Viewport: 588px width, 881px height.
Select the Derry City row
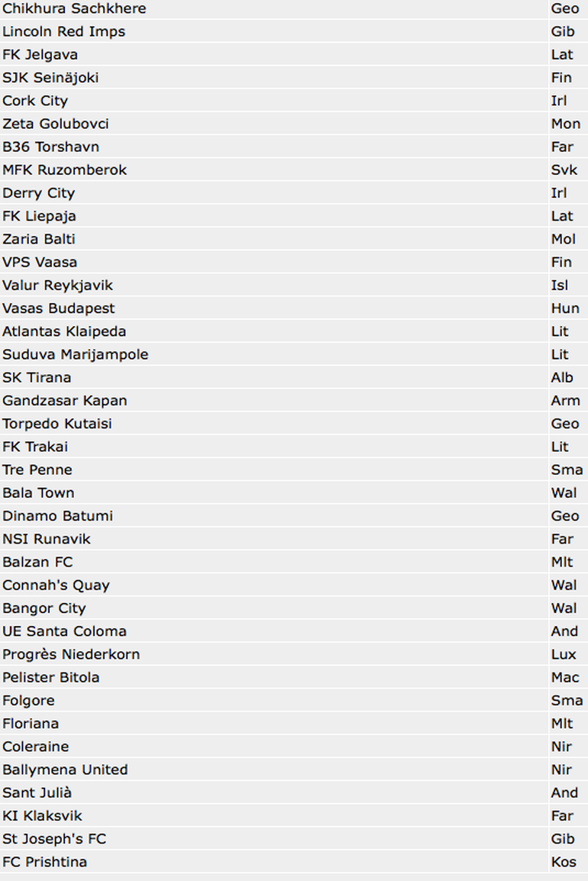click(x=38, y=192)
